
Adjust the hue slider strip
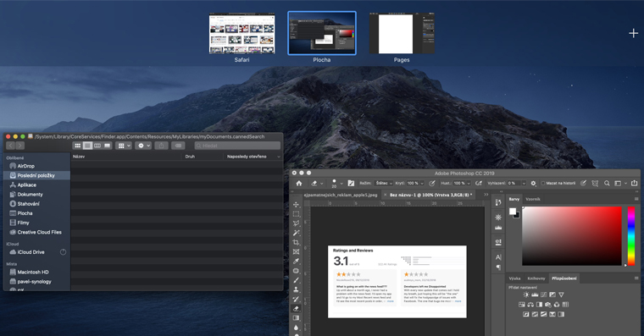tap(630, 235)
